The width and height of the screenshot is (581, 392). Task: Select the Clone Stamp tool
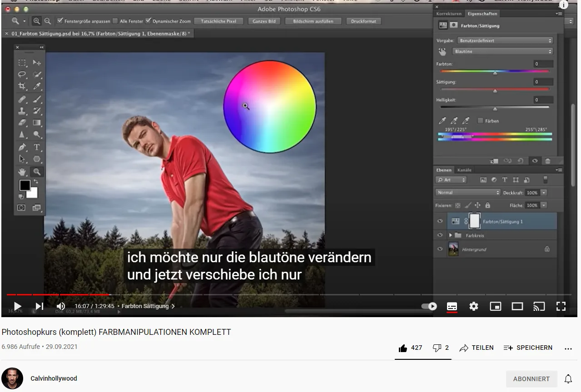click(x=22, y=111)
